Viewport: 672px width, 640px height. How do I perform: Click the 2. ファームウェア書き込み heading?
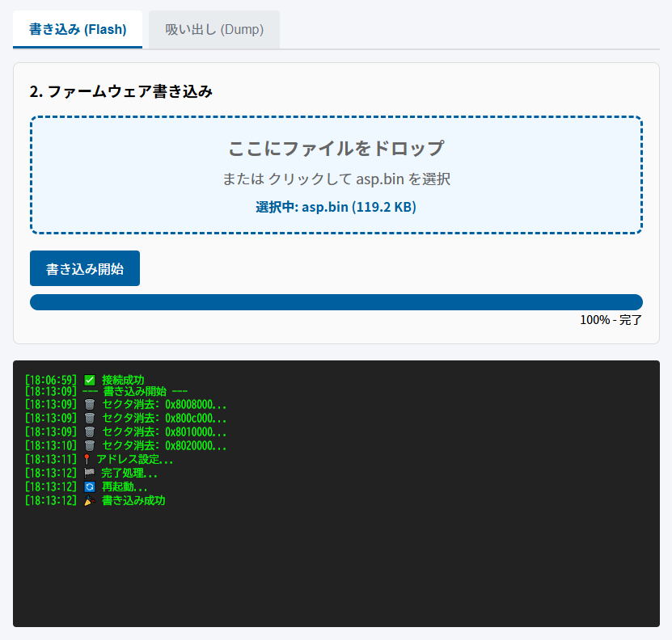[121, 91]
